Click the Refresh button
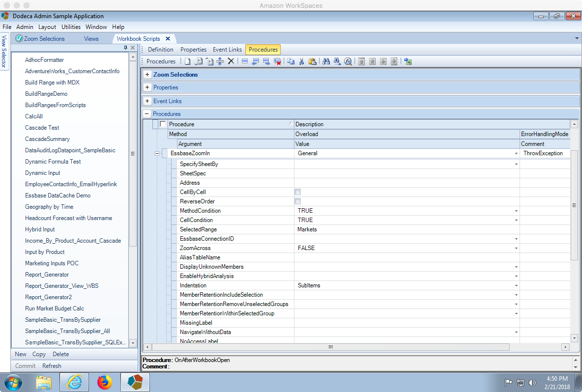Viewport: 582px width, 392px height. point(52,365)
